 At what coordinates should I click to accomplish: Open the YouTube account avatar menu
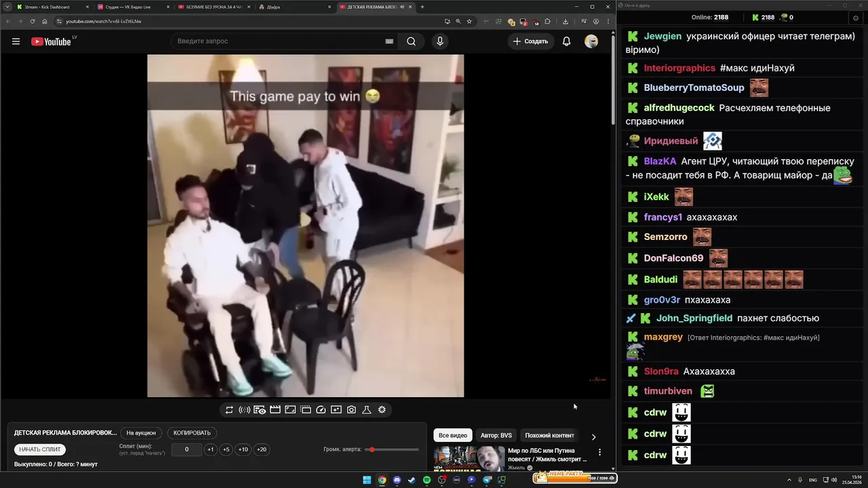[x=591, y=41]
